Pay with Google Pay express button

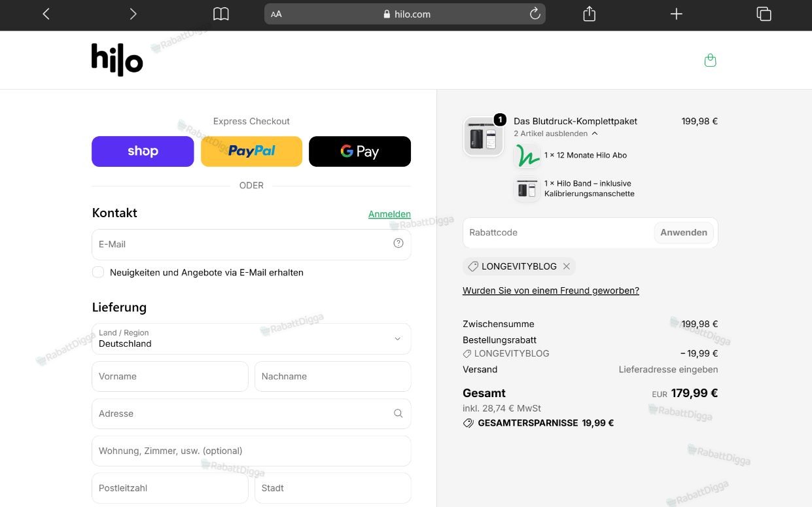[x=360, y=151]
